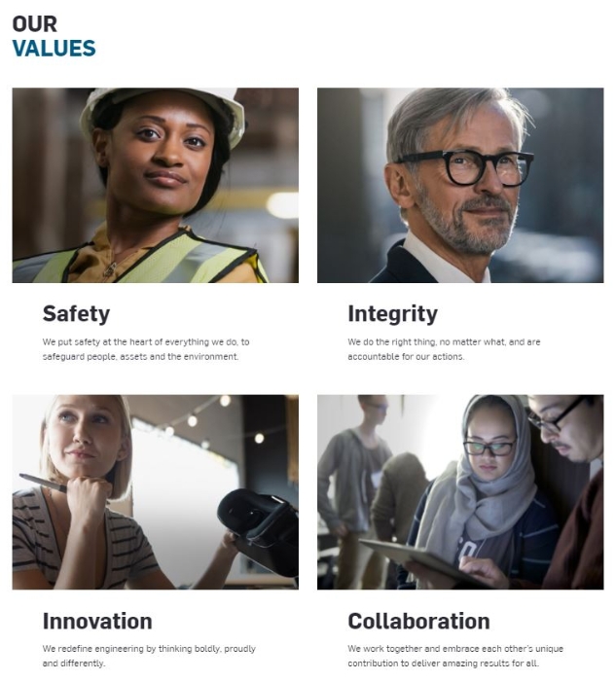Select the Innovation heading
Screen dimensions: 616x681
point(97,621)
